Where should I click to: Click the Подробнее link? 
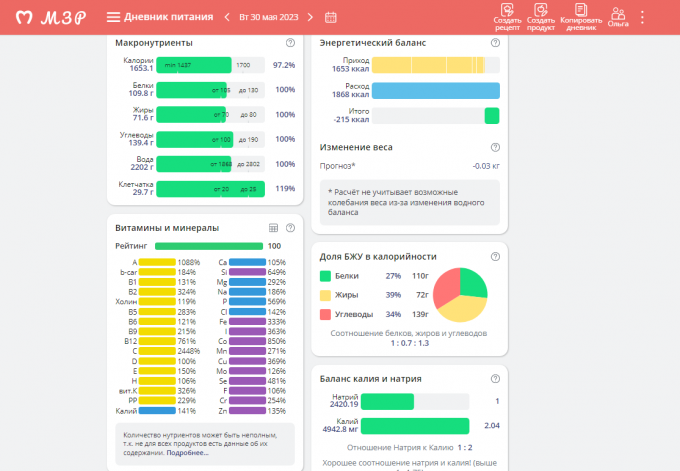point(187,452)
